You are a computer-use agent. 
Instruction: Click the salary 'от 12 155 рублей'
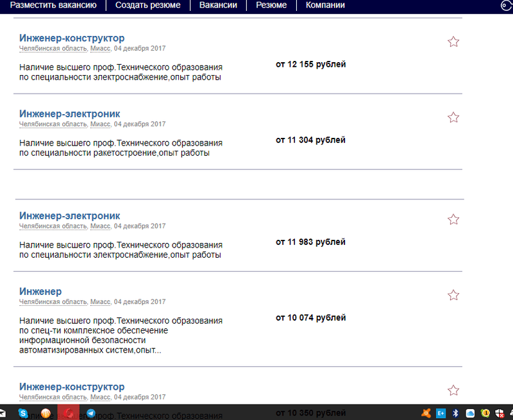[x=311, y=64]
